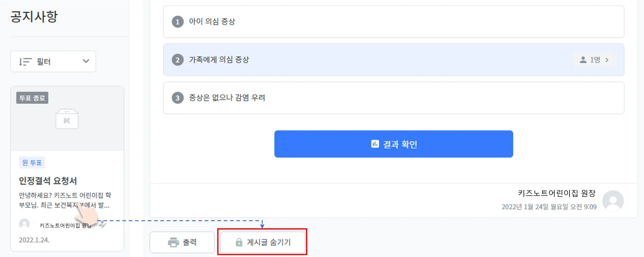Click the bar chart icon in 결과 확인
This screenshot has width=644, height=257.
pyautogui.click(x=375, y=144)
